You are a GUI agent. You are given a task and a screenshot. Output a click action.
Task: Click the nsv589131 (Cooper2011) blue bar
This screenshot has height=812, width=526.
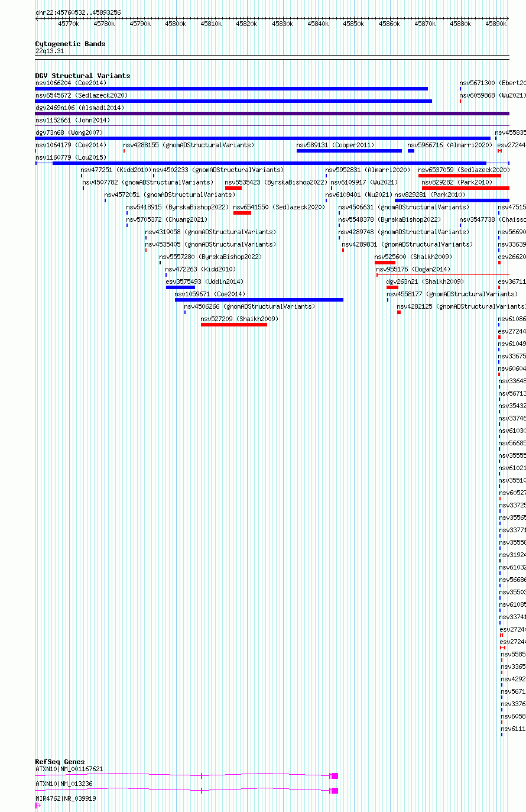click(349, 151)
